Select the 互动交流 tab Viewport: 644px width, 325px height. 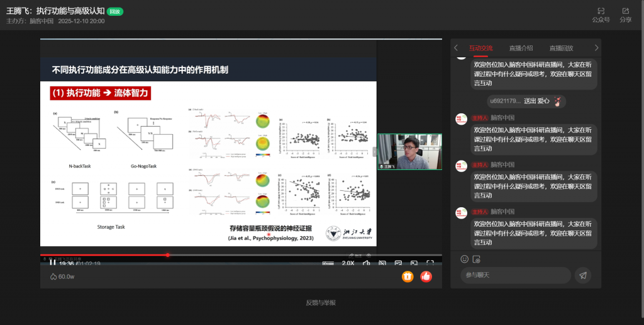click(481, 48)
